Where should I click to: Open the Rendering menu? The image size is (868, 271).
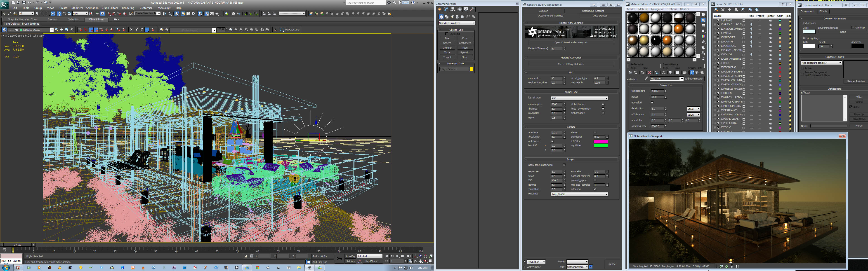pyautogui.click(x=128, y=8)
